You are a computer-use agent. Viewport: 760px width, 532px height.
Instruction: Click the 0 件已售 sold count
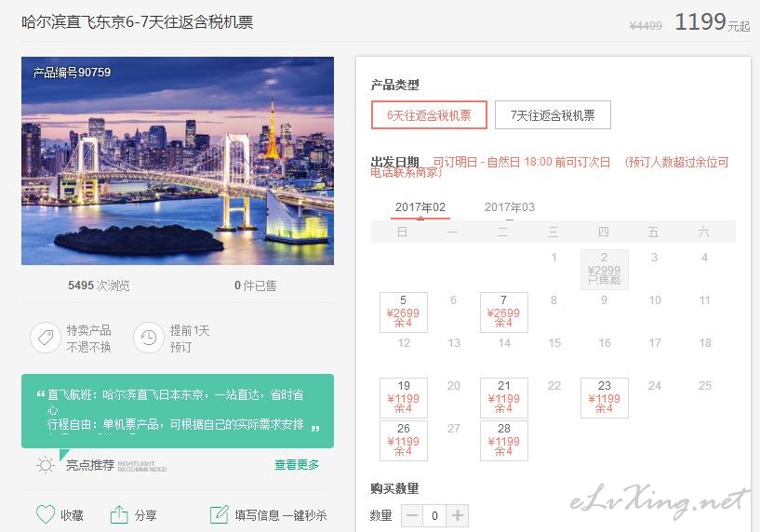pos(256,286)
